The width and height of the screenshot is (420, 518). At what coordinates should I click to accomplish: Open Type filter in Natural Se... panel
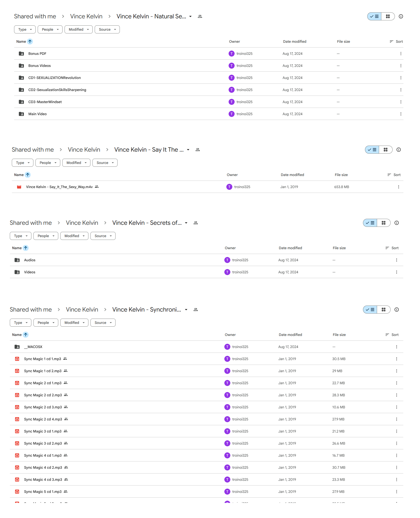pos(25,29)
